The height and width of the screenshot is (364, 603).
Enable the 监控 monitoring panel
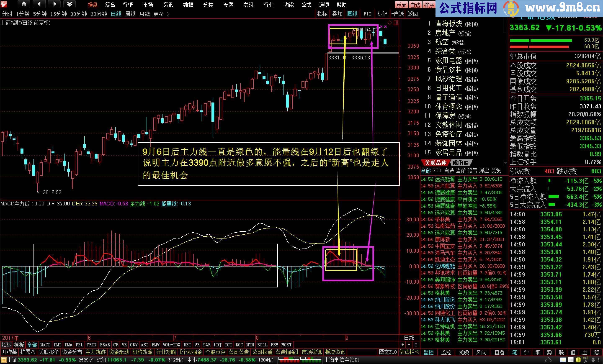click(429, 352)
